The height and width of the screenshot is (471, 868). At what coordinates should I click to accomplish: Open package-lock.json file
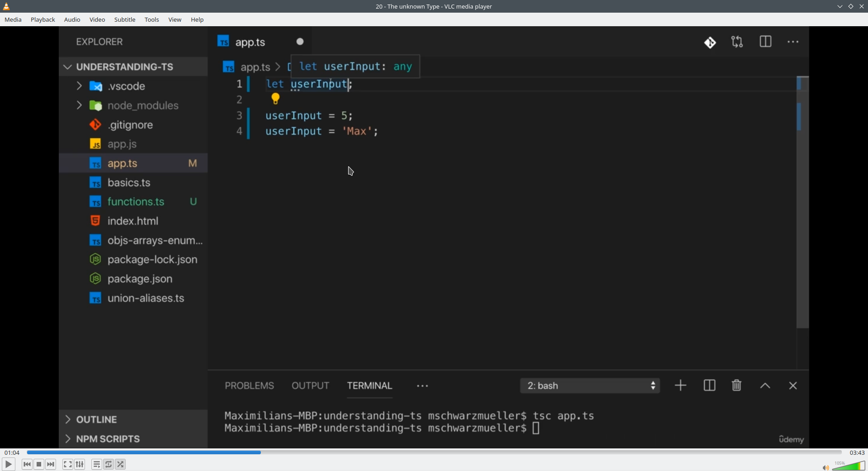click(x=133, y=259)
